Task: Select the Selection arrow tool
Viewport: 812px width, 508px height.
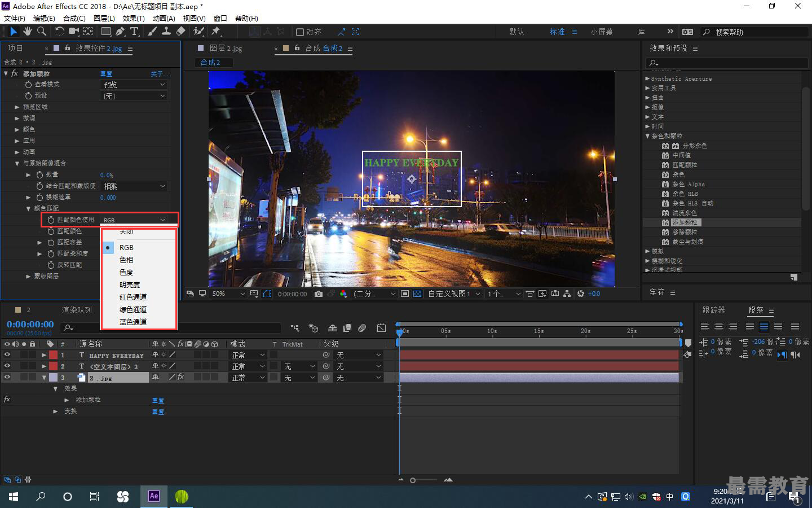Action: pos(14,32)
